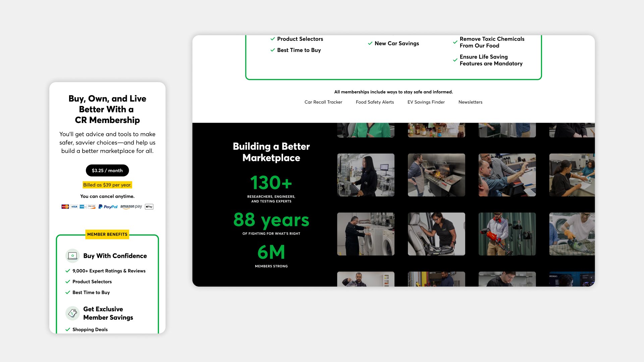Click the Visa card icon
Screen dimensions: 644x362
coord(74,207)
